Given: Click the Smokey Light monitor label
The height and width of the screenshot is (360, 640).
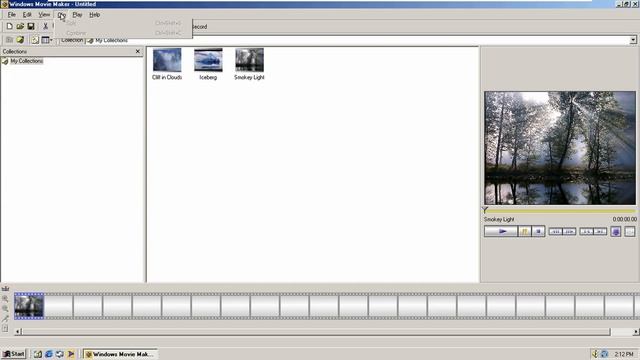Looking at the screenshot, I should 499,220.
